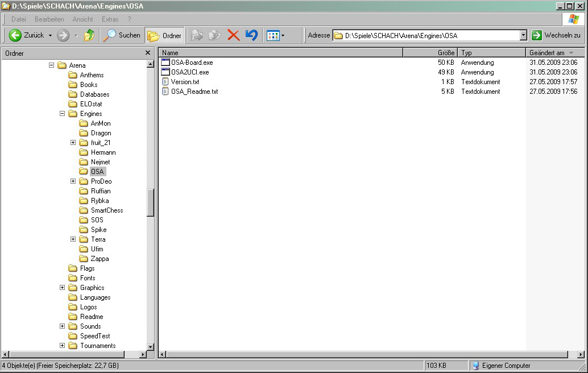Expand the fruit_21 folder node

pyautogui.click(x=73, y=143)
